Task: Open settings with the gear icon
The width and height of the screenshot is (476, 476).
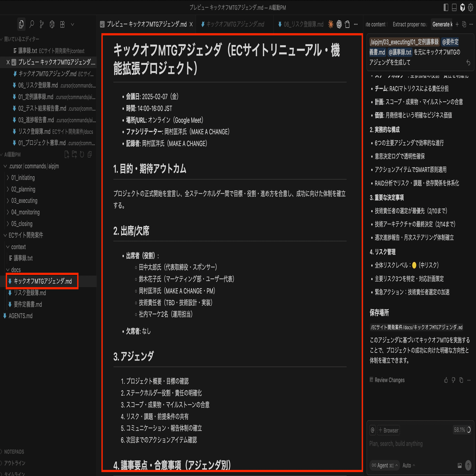Action: [x=471, y=8]
